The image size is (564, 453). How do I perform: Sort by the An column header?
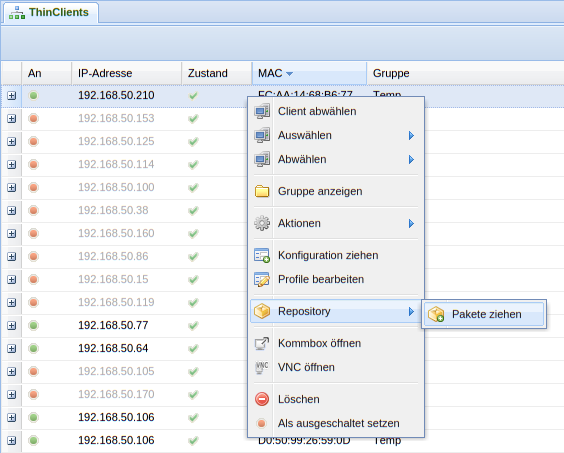tap(46, 73)
